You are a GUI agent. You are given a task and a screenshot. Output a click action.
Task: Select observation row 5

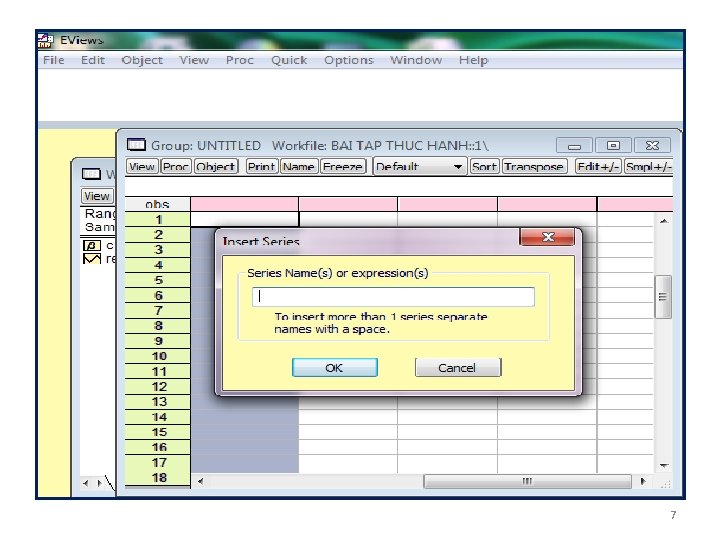tap(158, 280)
